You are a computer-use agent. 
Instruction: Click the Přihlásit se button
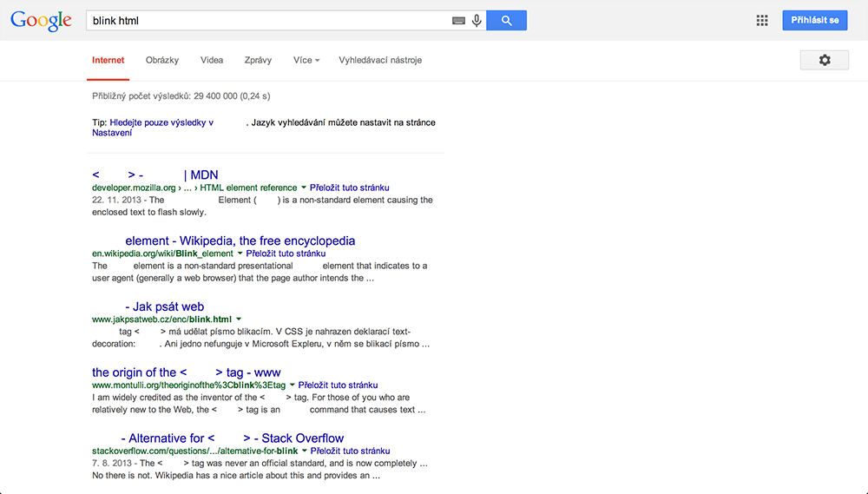pos(815,21)
